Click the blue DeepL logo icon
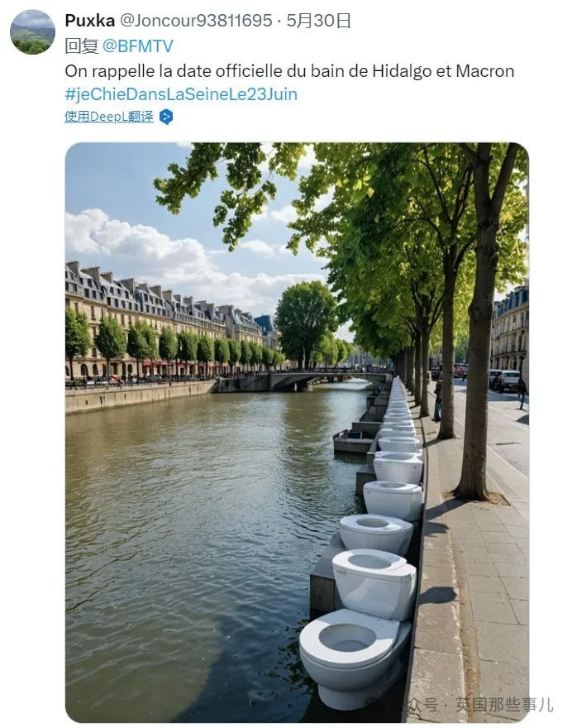Screen dimensions: 572x728 pos(166,117)
